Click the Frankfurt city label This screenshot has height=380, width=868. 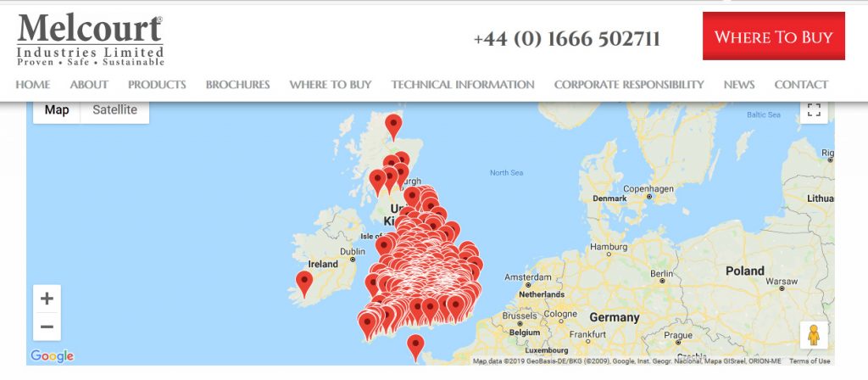coord(587,334)
